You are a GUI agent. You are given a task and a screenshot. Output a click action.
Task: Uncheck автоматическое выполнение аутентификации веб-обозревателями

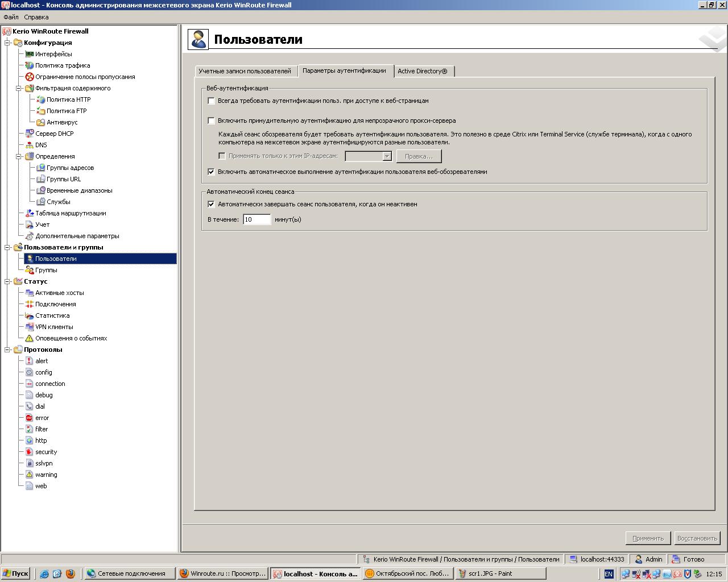211,172
